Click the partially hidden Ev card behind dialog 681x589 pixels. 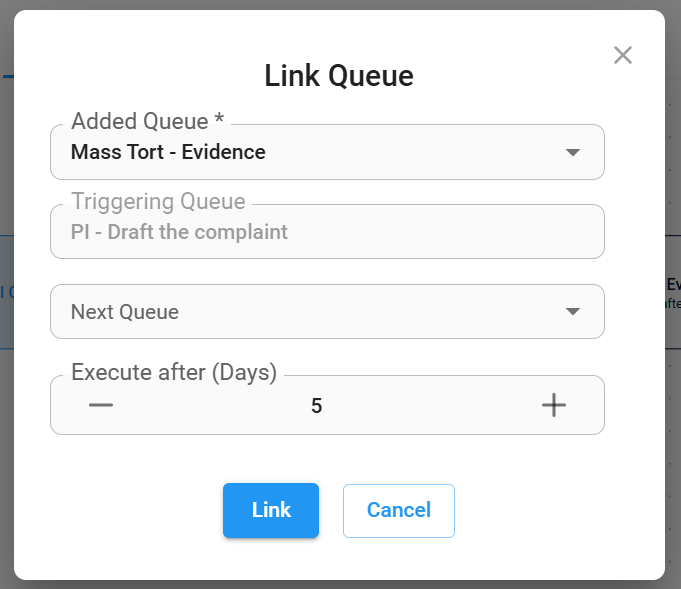point(673,292)
